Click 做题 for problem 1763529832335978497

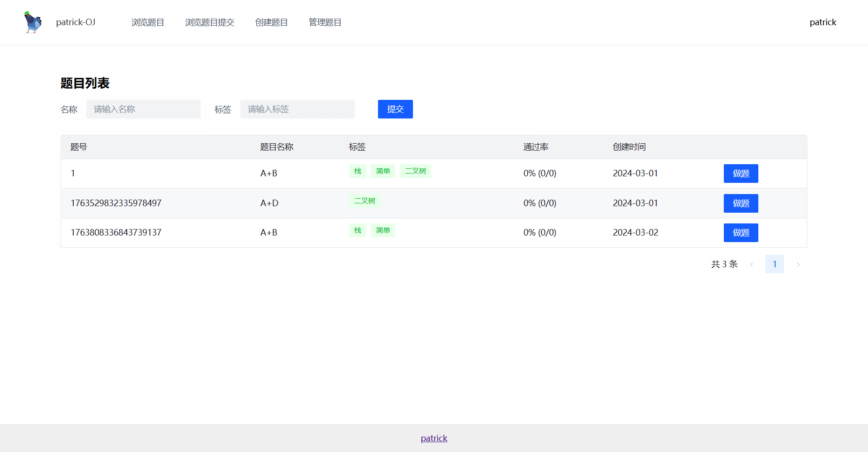pyautogui.click(x=741, y=203)
